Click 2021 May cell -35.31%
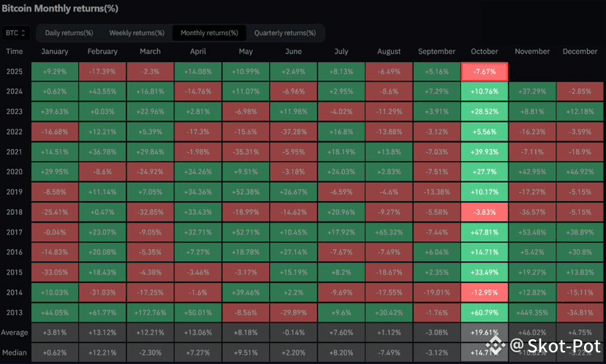This screenshot has height=364, width=606. pyautogui.click(x=246, y=152)
